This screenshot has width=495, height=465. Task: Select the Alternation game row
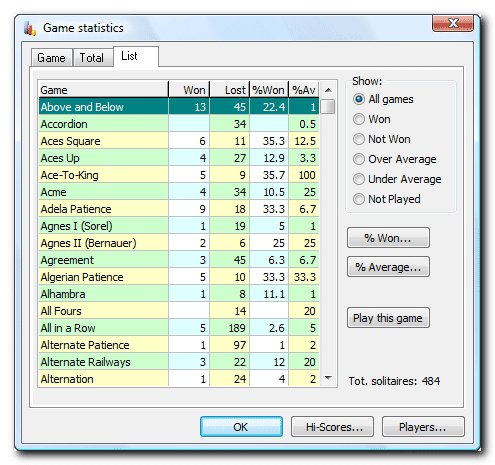(x=179, y=379)
